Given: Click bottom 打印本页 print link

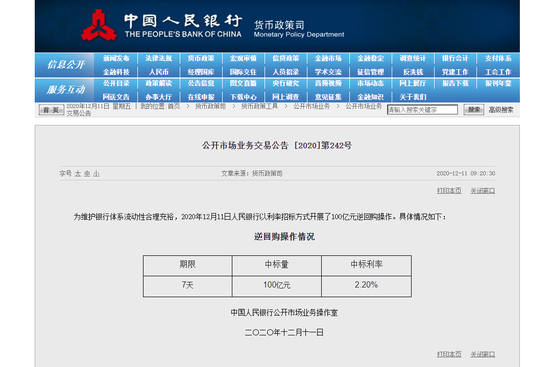Looking at the screenshot, I should tap(449, 354).
